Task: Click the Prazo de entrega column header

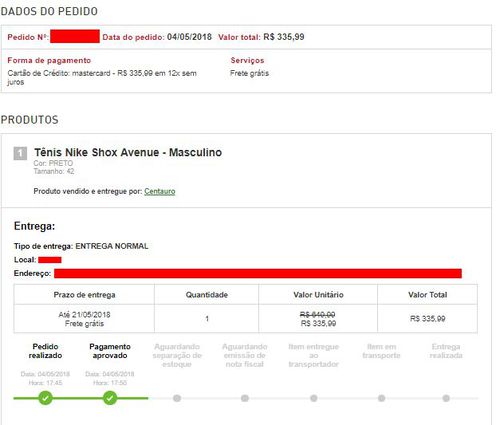Action: pyautogui.click(x=84, y=295)
